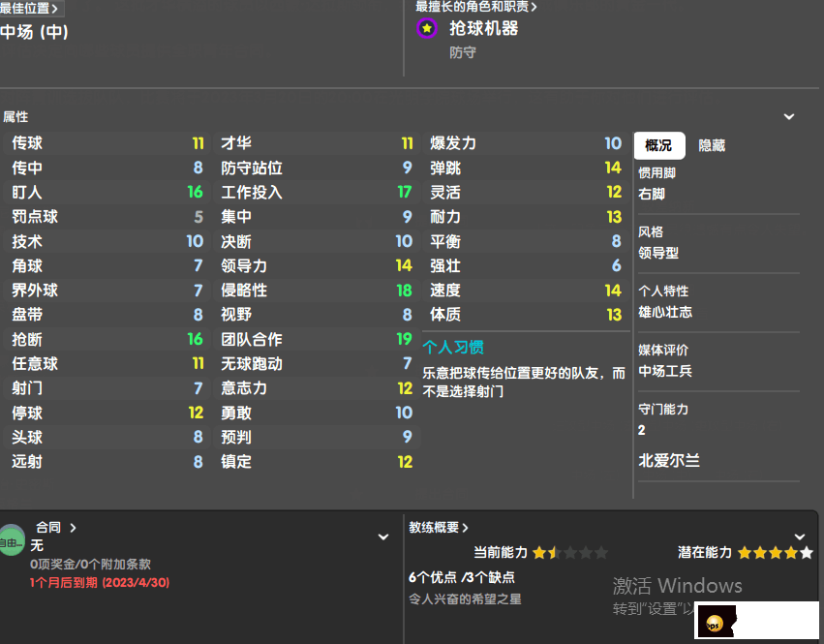The width and height of the screenshot is (824, 644).
Task: Select the 团队合作 attribute row
Action: (x=315, y=339)
